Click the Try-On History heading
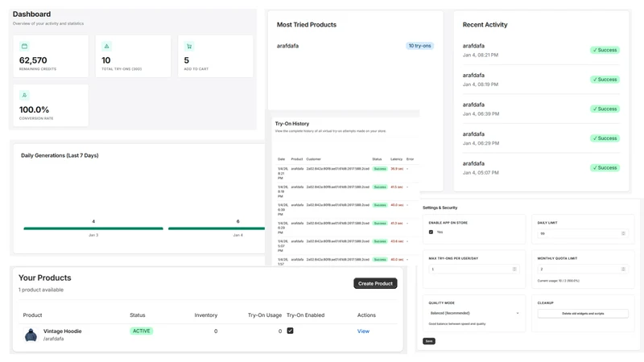 (292, 124)
